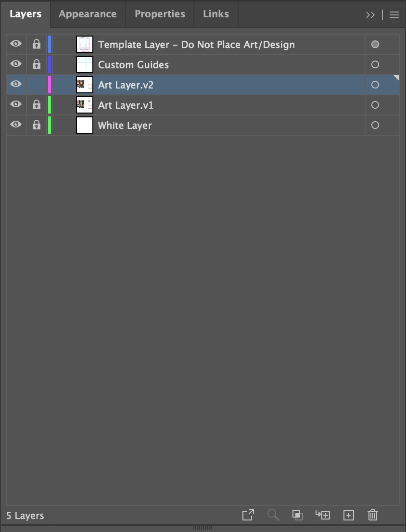Click Create New Sublayer icon
Viewport: 406px width, 532px height.
tap(323, 515)
